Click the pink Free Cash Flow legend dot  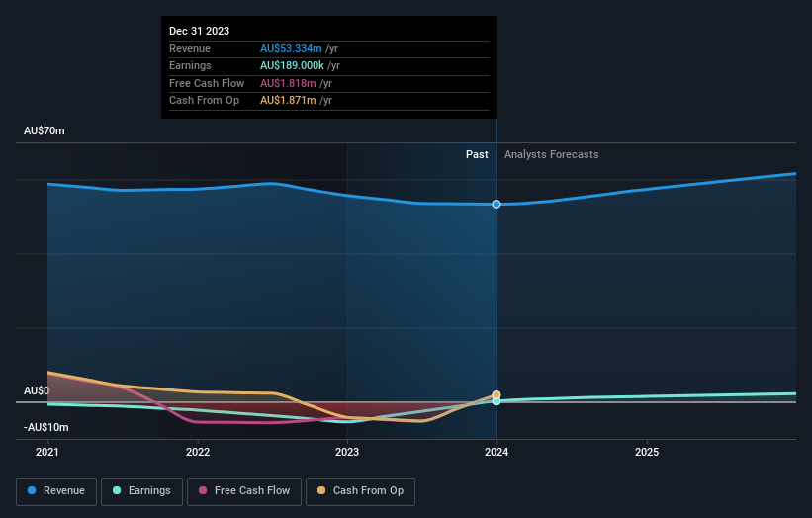(x=203, y=490)
